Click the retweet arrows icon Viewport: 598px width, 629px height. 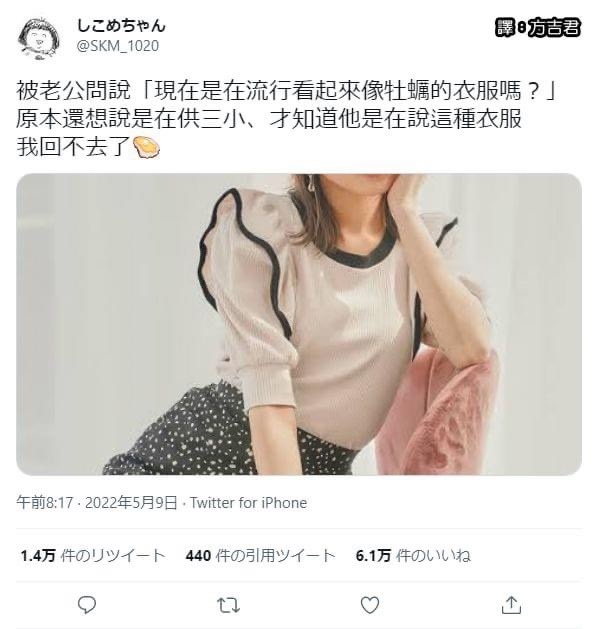[228, 605]
